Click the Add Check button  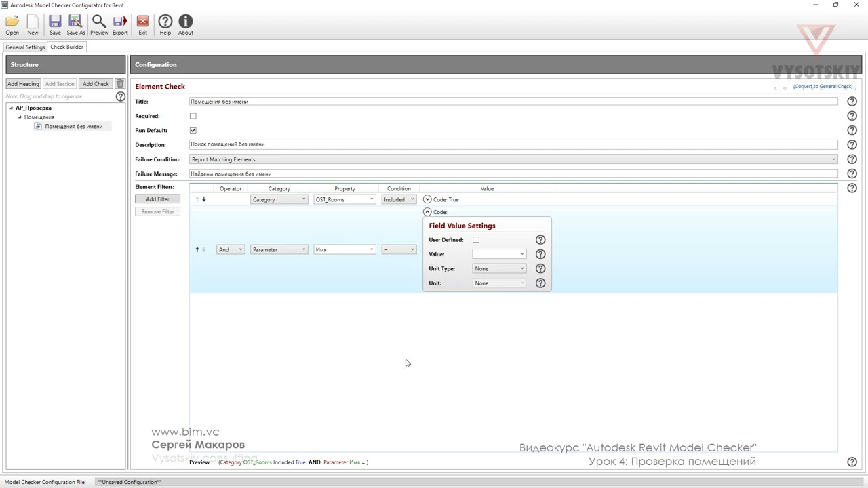(x=96, y=84)
